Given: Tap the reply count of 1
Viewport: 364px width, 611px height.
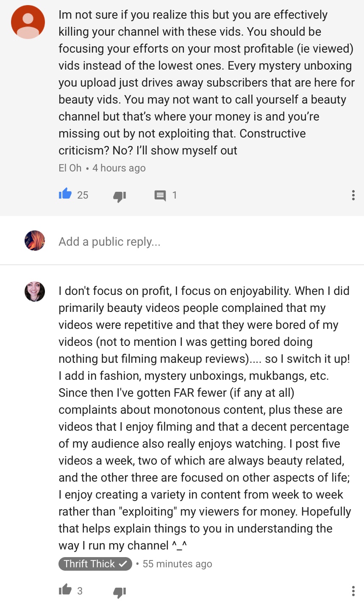Looking at the screenshot, I should [174, 195].
